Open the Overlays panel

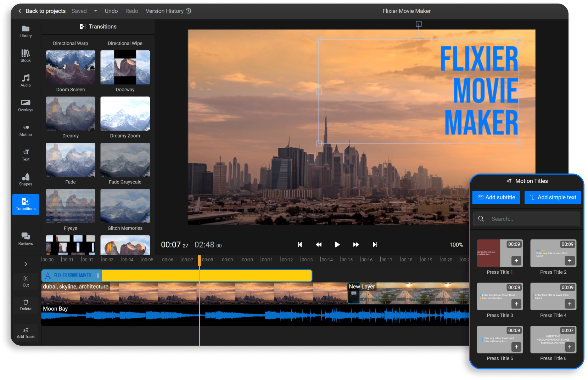[x=25, y=106]
